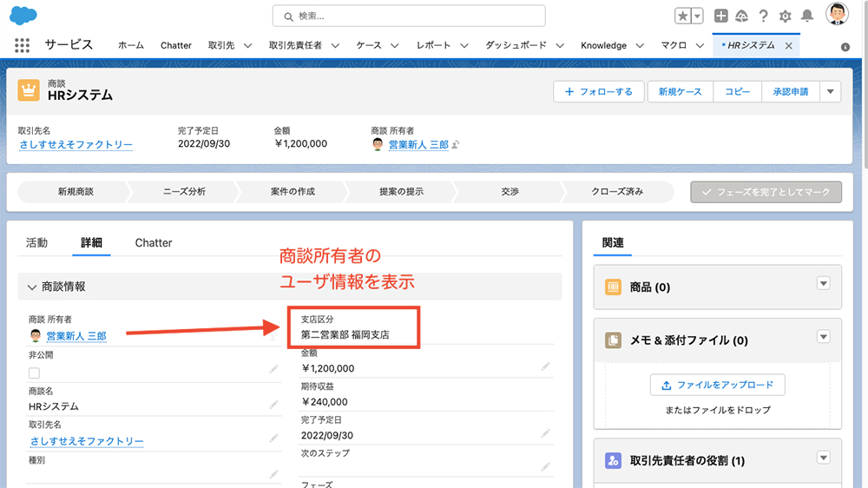Select the 新規商談 stage in path
The width and height of the screenshot is (868, 488).
coord(76,192)
